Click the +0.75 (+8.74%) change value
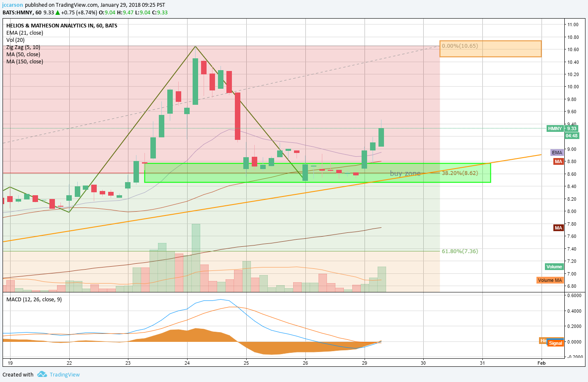The image size is (588, 382). (79, 12)
